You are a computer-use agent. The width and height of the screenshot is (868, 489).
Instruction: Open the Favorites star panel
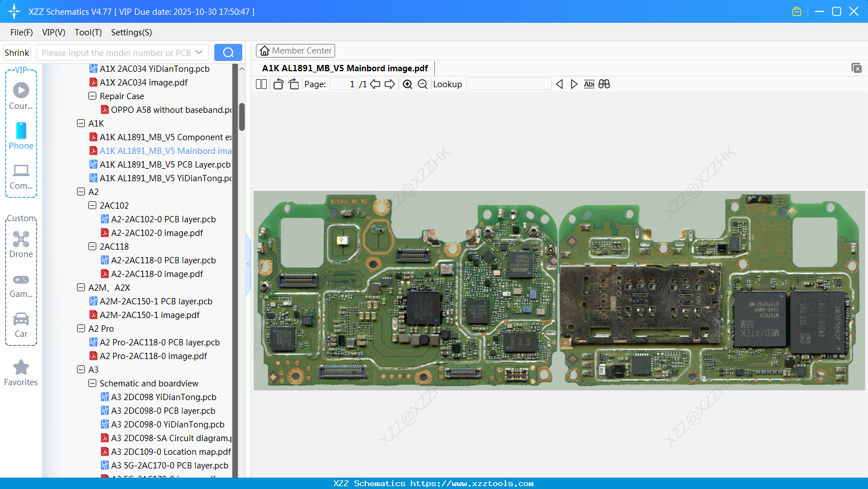[21, 373]
